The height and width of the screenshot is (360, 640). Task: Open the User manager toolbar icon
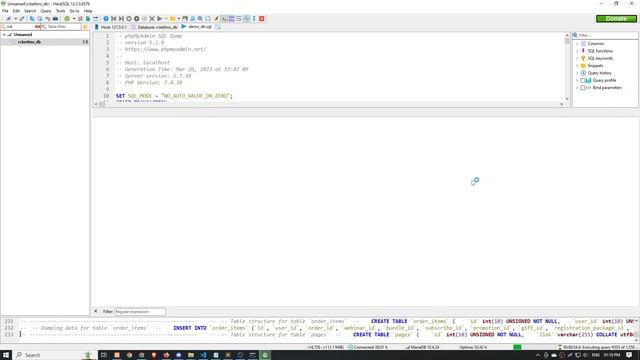[x=80, y=19]
